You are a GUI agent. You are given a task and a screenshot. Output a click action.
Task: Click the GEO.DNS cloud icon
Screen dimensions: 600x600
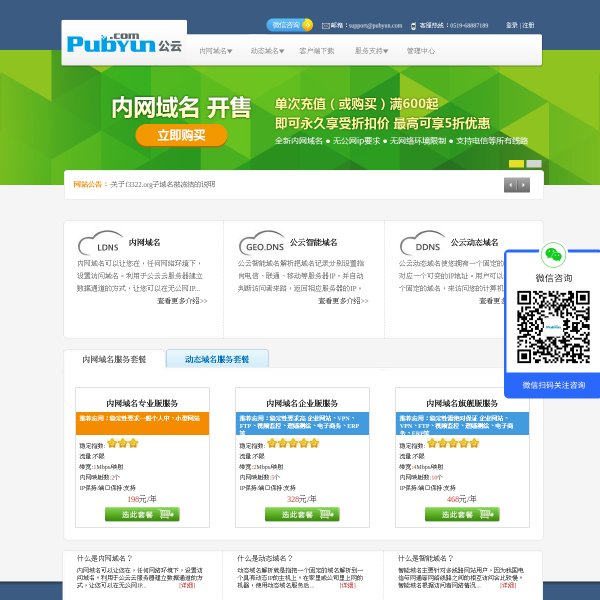tap(262, 243)
